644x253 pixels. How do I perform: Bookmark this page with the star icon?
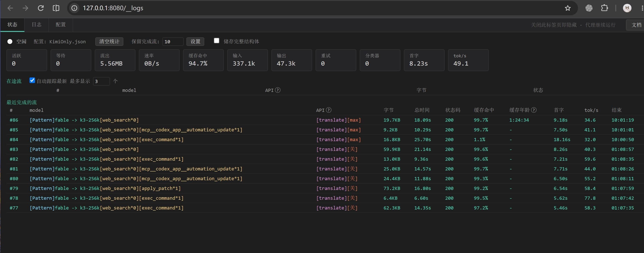click(568, 8)
